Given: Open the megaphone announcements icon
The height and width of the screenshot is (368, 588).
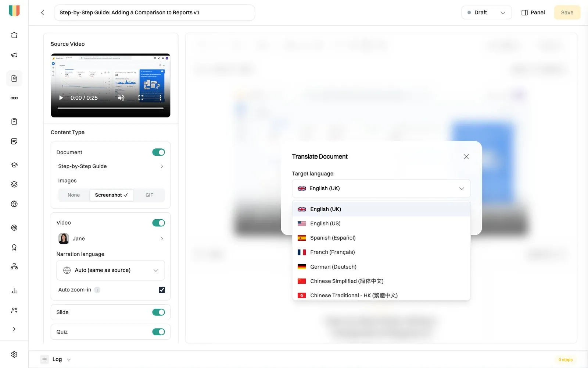Looking at the screenshot, I should click(x=14, y=55).
